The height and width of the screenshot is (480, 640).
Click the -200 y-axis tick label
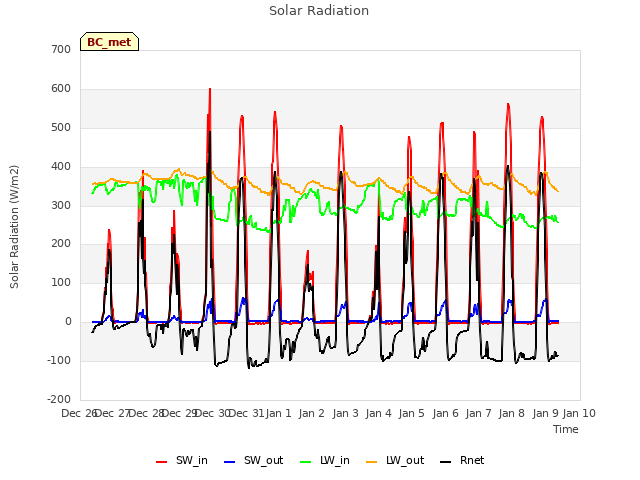(x=59, y=399)
